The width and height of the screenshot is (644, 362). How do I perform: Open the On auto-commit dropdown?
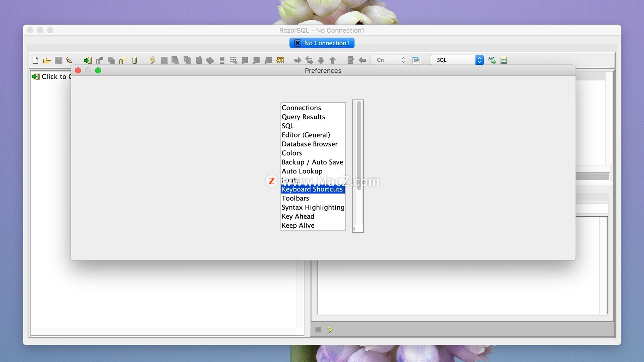389,60
